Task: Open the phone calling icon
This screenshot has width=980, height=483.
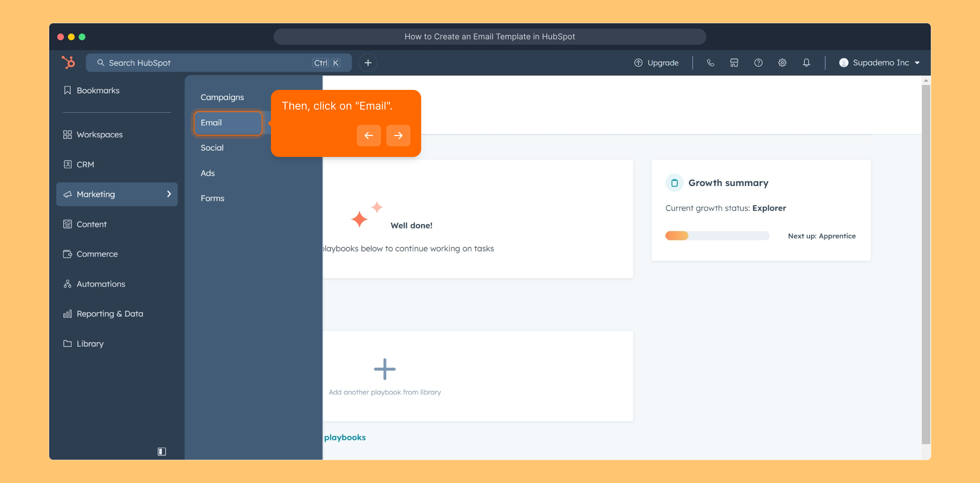Action: [x=710, y=63]
